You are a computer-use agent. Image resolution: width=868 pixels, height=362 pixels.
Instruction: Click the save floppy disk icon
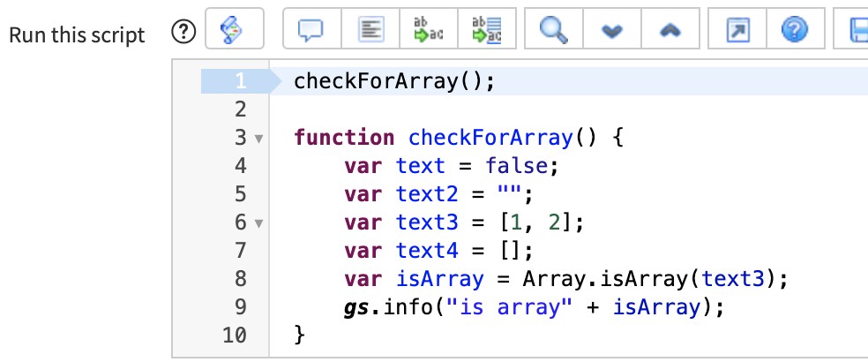[856, 33]
